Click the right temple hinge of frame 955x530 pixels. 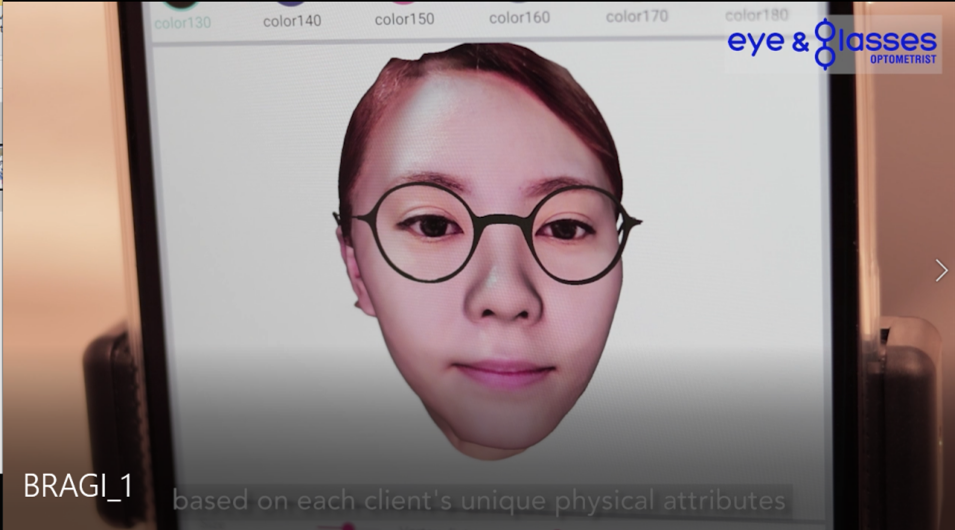(630, 221)
